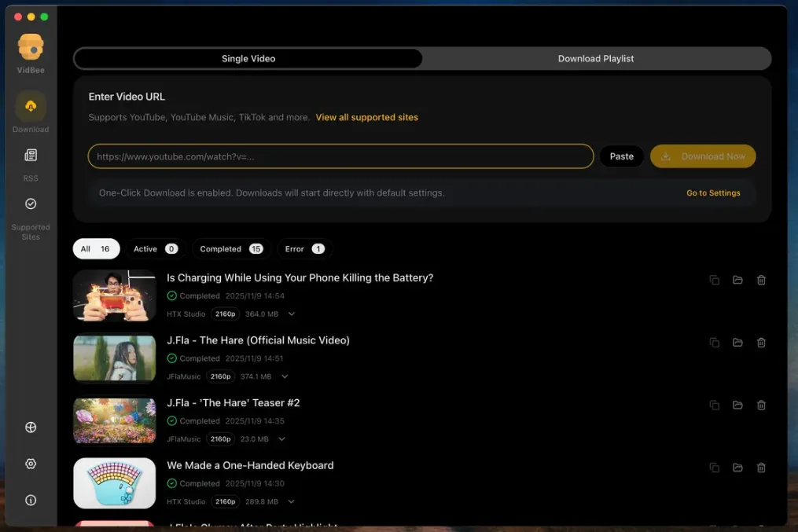Copy link for Is Charging While Using video
Image resolution: width=798 pixels, height=532 pixels.
(x=715, y=280)
